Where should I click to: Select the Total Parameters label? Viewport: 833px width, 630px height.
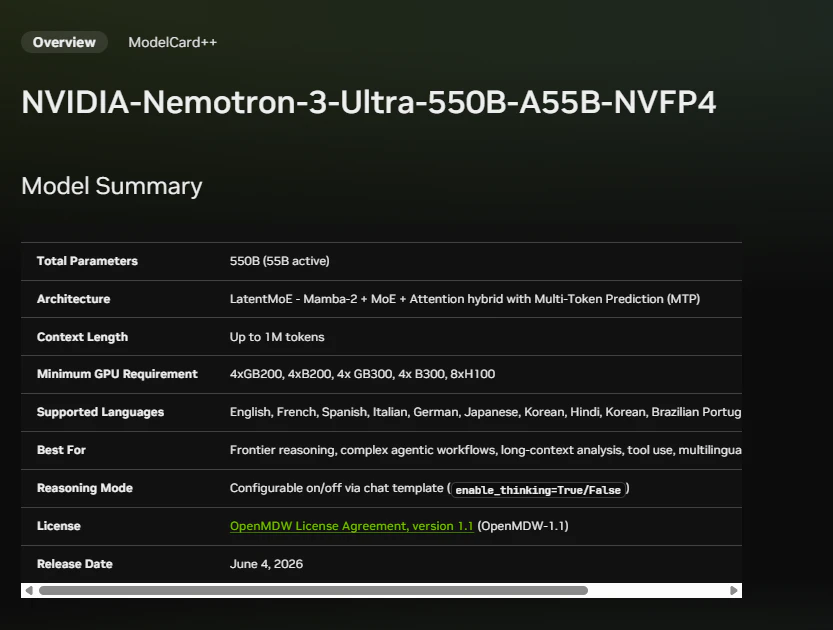point(87,261)
